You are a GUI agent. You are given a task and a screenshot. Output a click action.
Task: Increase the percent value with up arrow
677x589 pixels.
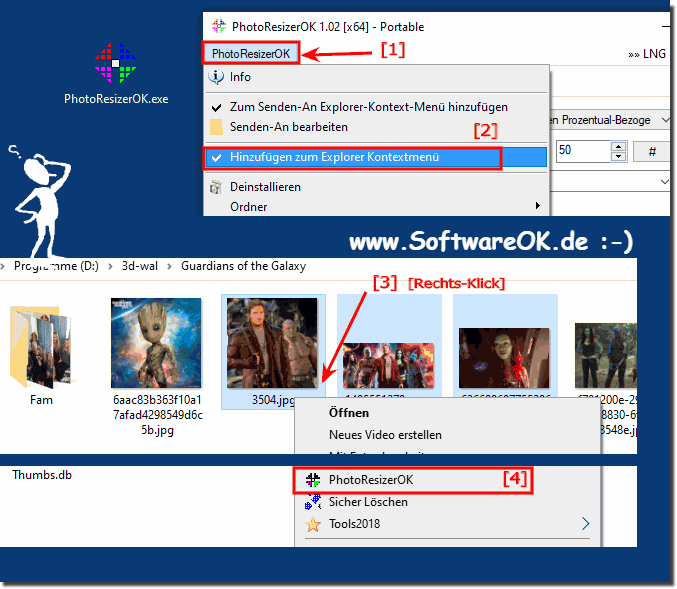click(619, 146)
